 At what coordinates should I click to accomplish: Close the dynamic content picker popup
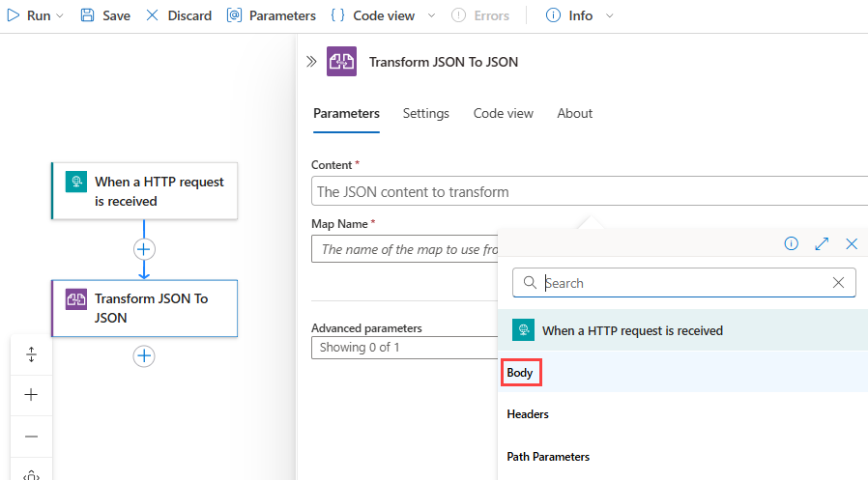pos(852,244)
